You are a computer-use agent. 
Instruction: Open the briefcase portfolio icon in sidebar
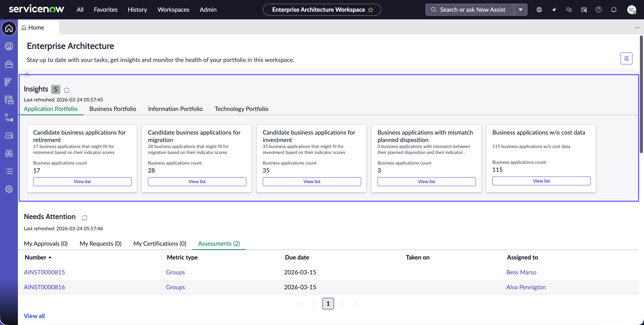(9, 64)
